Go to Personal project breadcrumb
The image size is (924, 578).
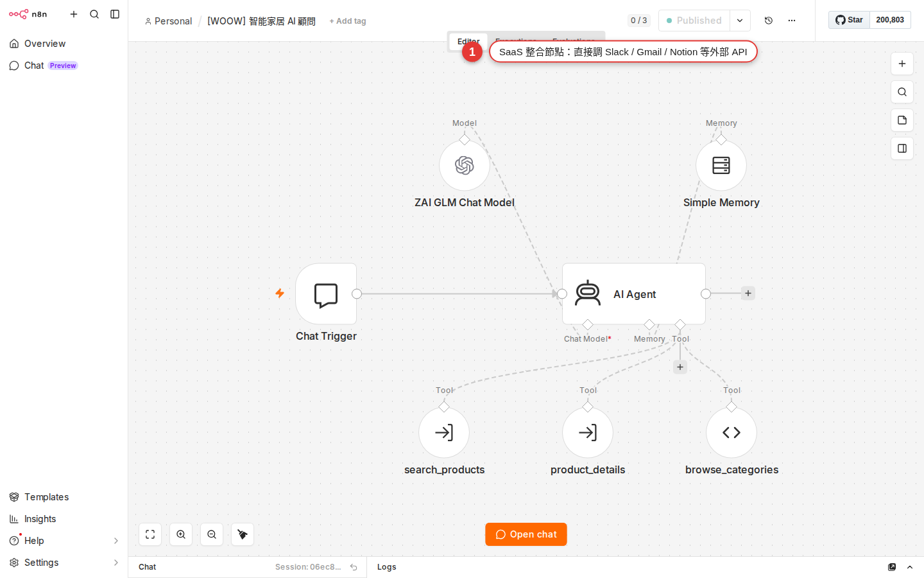[x=168, y=21]
